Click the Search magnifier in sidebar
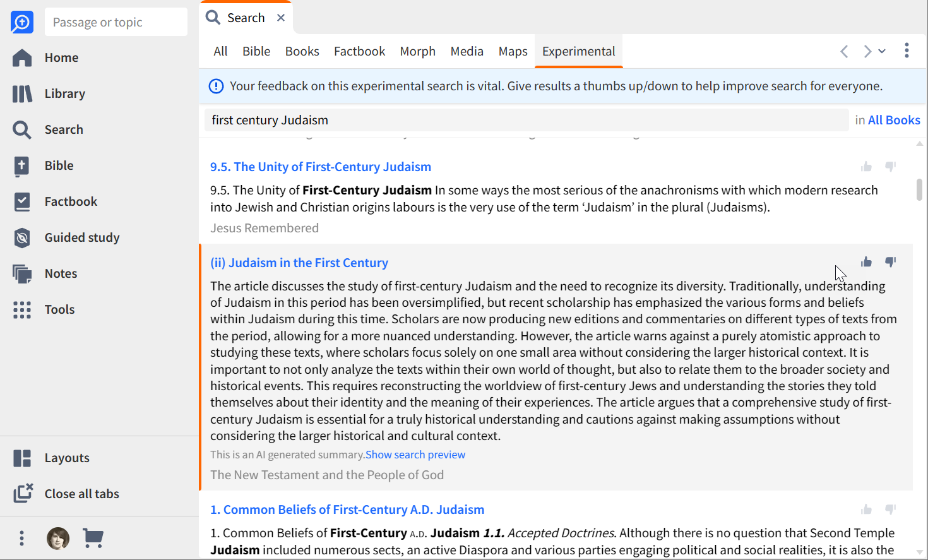Viewport: 928px width, 560px height. [22, 129]
